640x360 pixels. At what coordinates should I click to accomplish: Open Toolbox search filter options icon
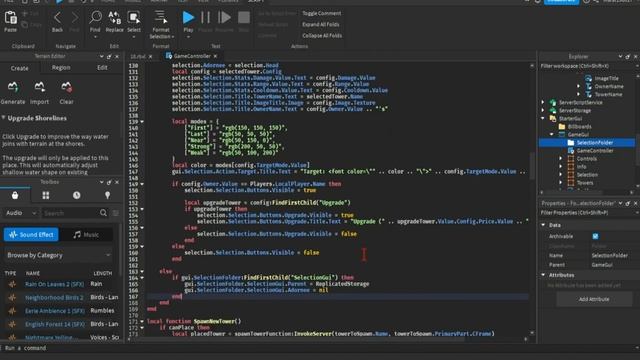coord(116,213)
